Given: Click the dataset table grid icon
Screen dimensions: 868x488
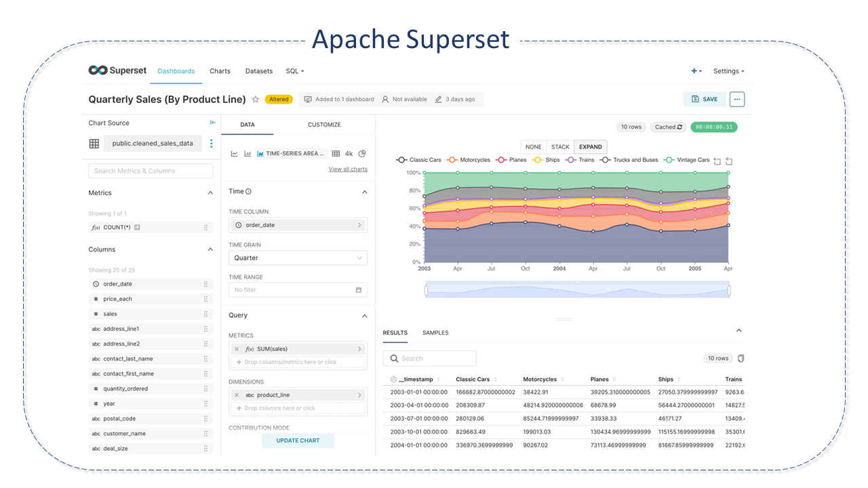Looking at the screenshot, I should 94,144.
